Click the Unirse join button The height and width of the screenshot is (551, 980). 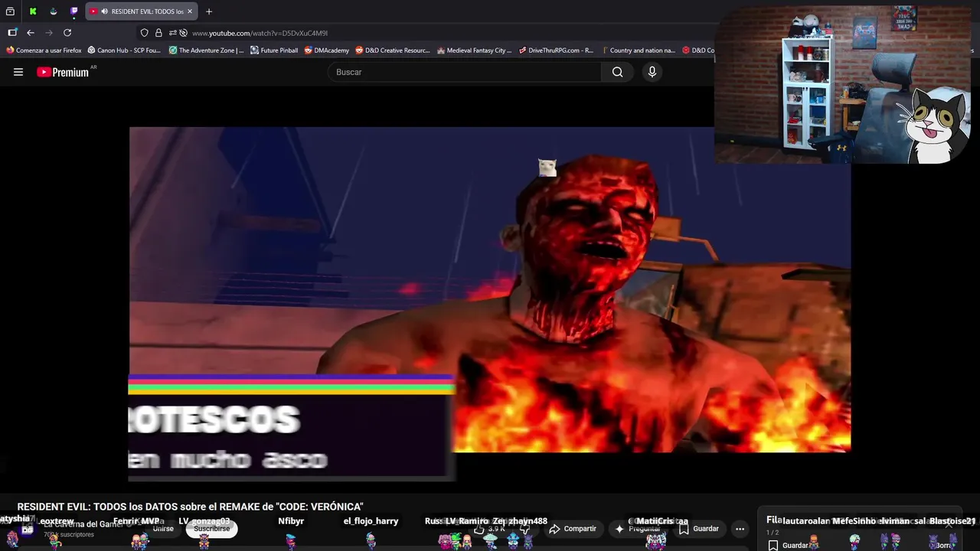pyautogui.click(x=163, y=529)
